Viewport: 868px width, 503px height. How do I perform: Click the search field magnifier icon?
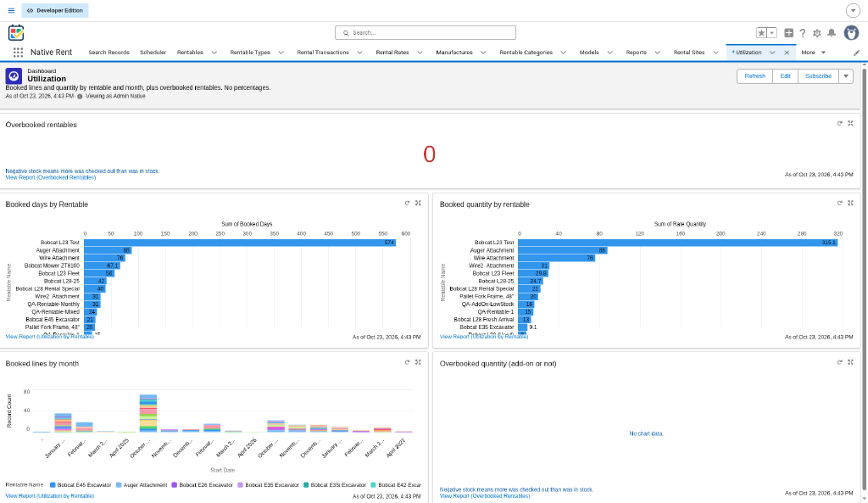point(346,33)
